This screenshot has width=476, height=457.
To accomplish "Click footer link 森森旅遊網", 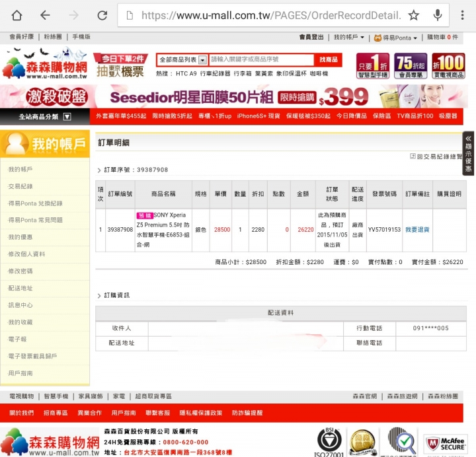I will point(402,396).
